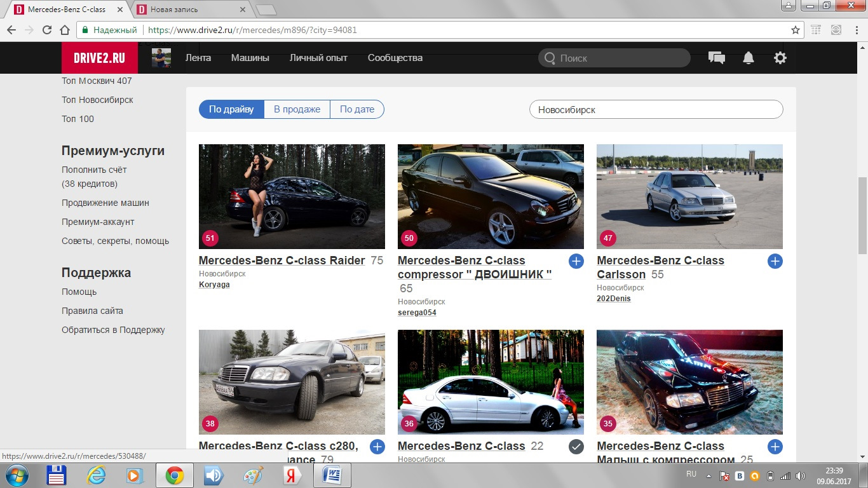The height and width of the screenshot is (488, 868).
Task: Open the Правила сайта link
Action: [92, 311]
